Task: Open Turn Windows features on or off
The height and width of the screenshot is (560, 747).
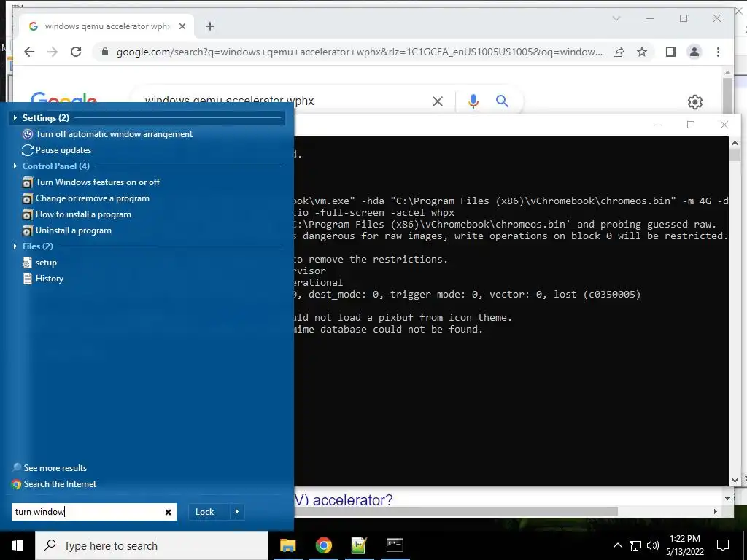Action: (91, 182)
